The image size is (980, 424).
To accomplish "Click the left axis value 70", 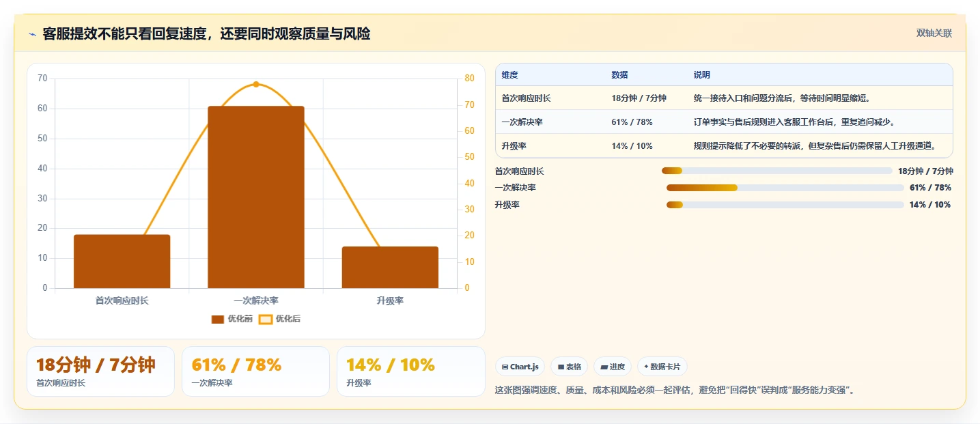I will [x=42, y=79].
